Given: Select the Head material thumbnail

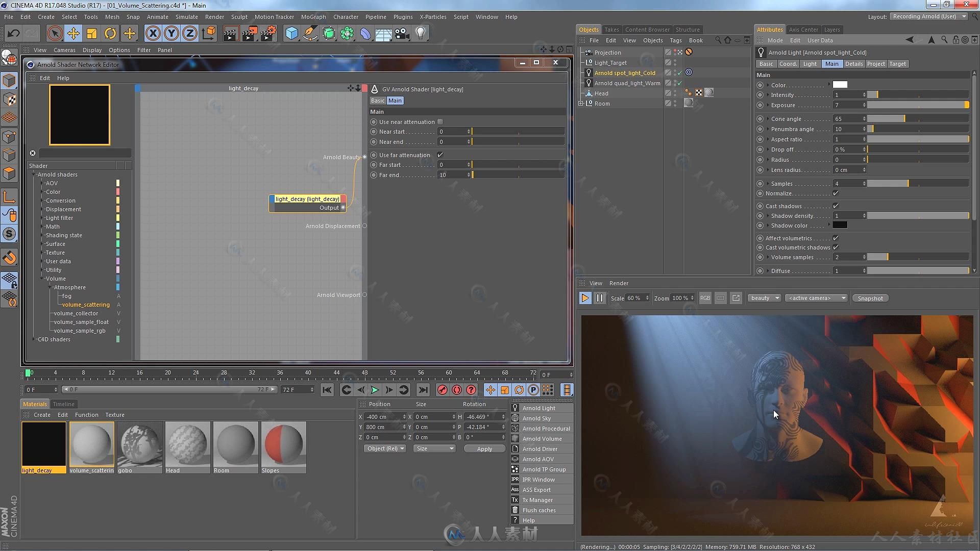Looking at the screenshot, I should (x=187, y=447).
